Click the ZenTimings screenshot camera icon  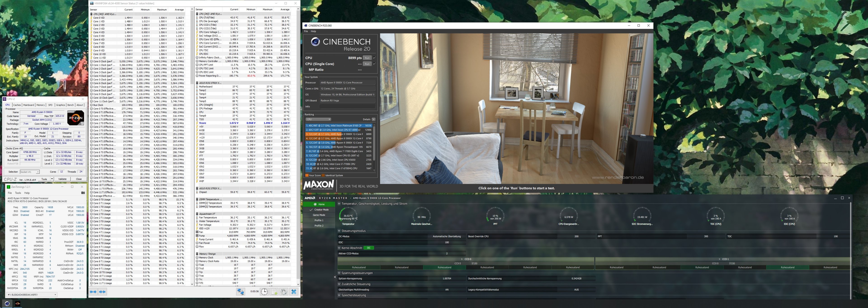[83, 193]
